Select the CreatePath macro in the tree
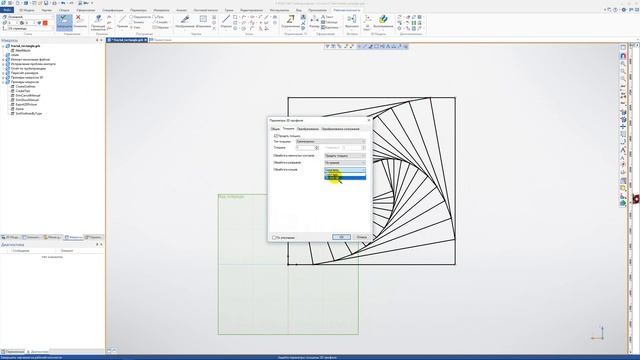This screenshot has width=640, height=360. (23, 91)
